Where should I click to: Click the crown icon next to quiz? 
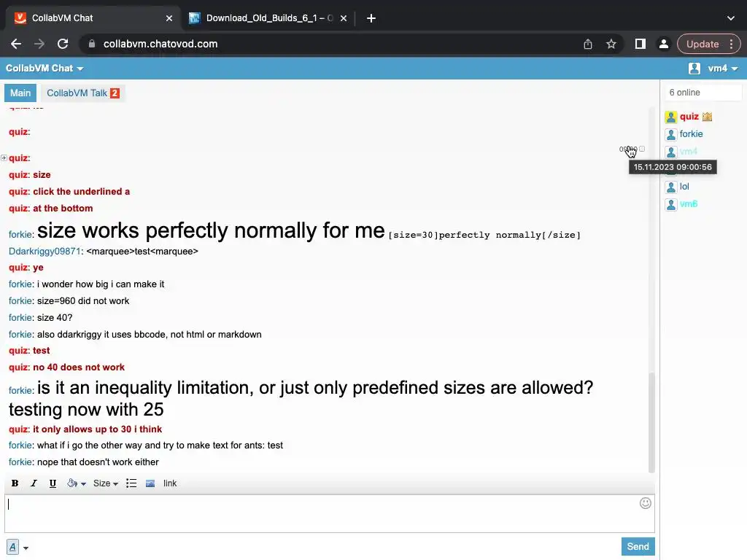pos(707,116)
